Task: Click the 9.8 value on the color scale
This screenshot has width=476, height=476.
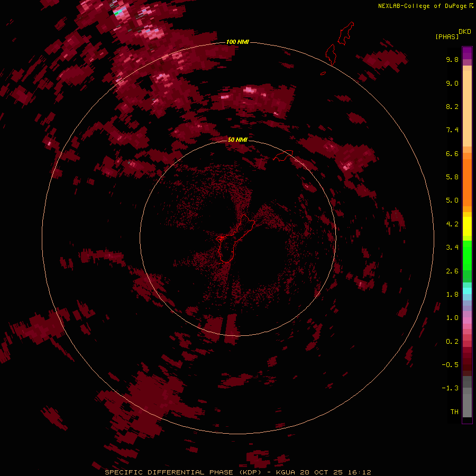Action: [452, 59]
